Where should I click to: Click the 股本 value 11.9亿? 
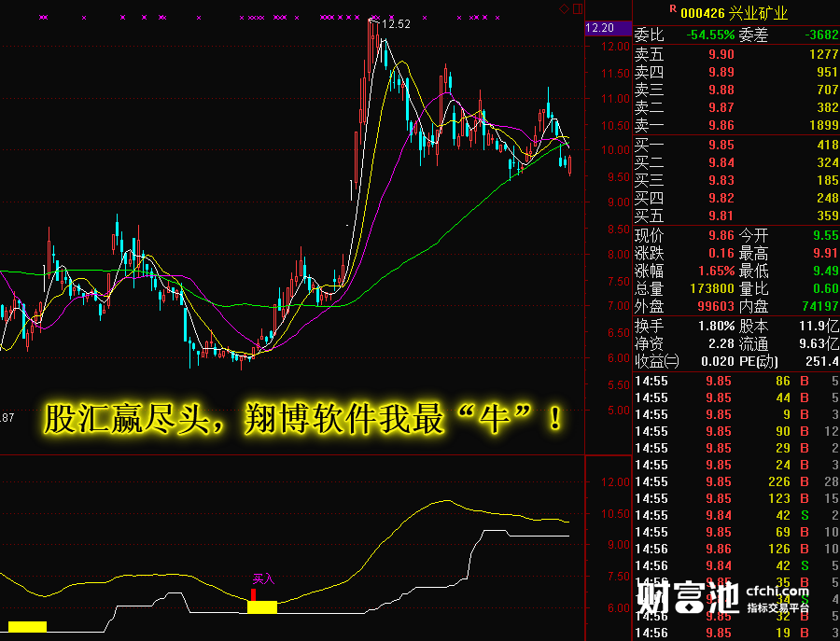click(819, 326)
